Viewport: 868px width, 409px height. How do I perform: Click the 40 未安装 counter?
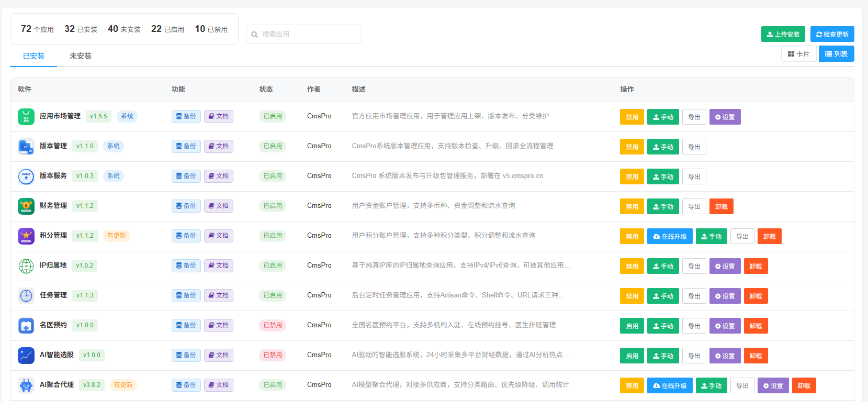[124, 29]
